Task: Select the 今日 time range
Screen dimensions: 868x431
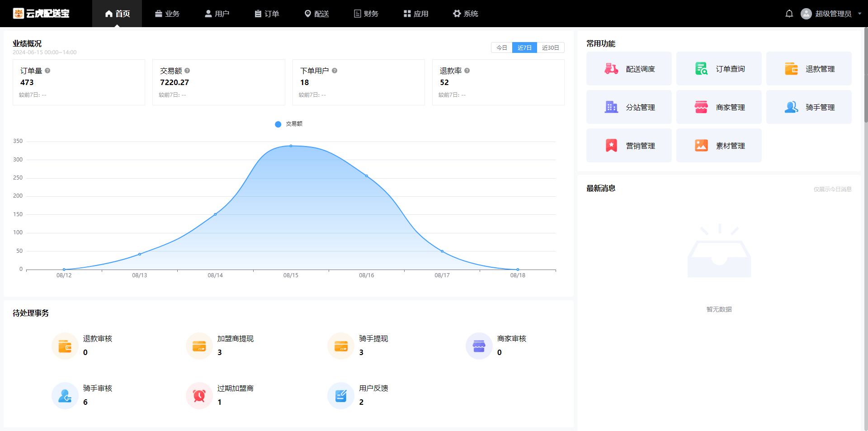Action: (x=501, y=47)
